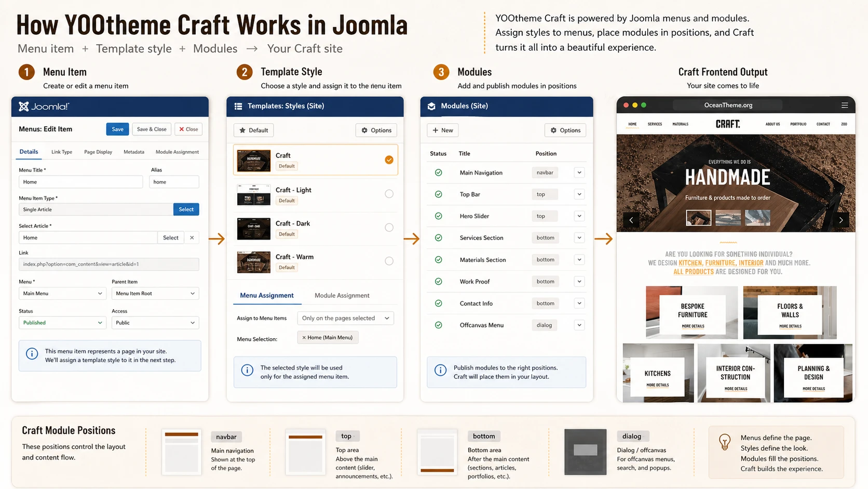The width and height of the screenshot is (868, 489).
Task: Switch to the Metadata tab
Action: (134, 152)
